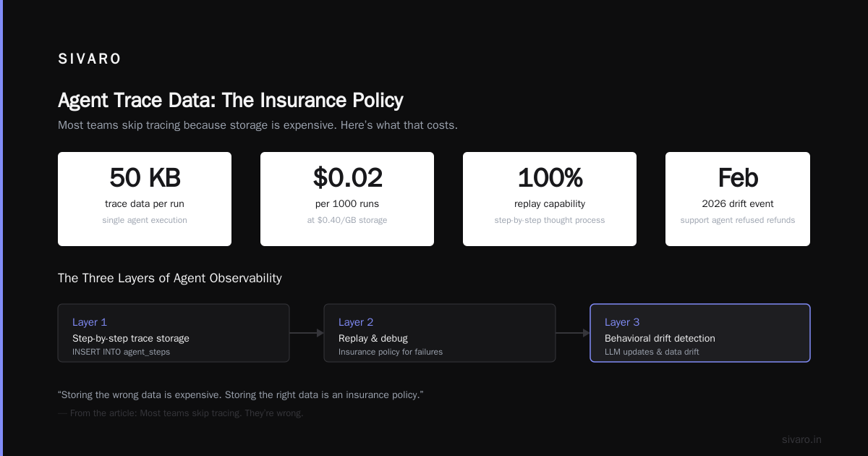Click the subtitle about skipping tracing
This screenshot has height=456, width=868.
(258, 125)
